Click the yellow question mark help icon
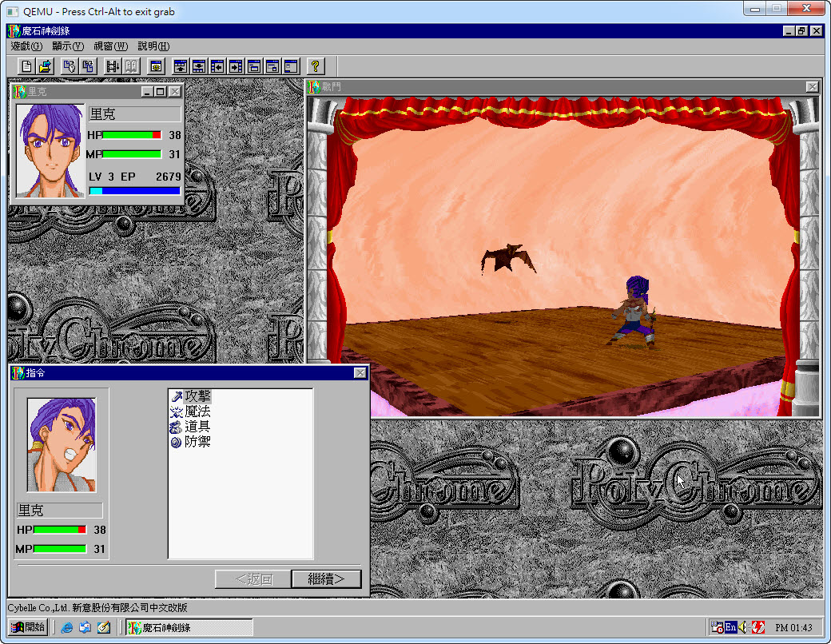831x644 pixels. click(x=316, y=66)
